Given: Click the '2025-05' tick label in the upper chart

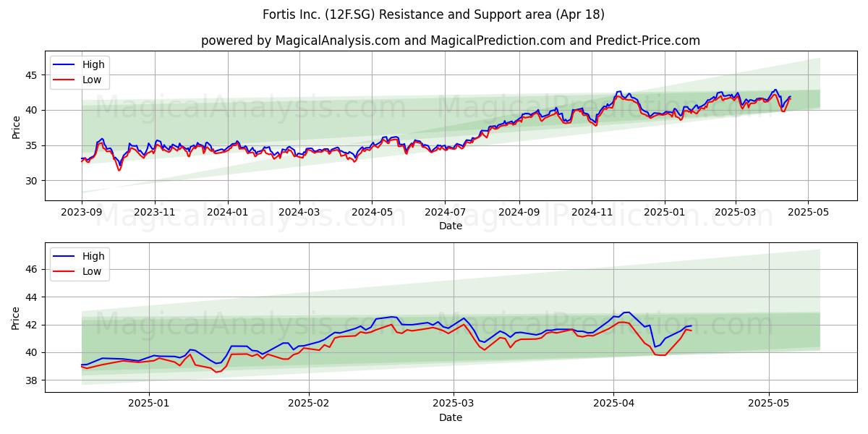Looking at the screenshot, I should (x=808, y=212).
